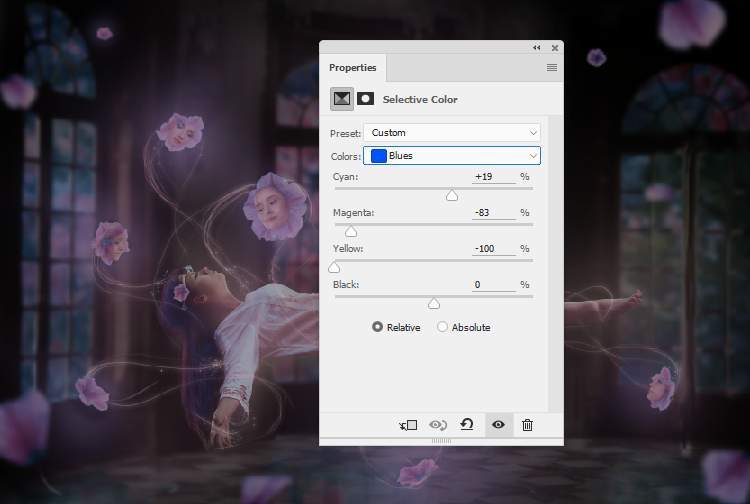Close the Properties panel
This screenshot has width=750, height=504.
pyautogui.click(x=555, y=48)
